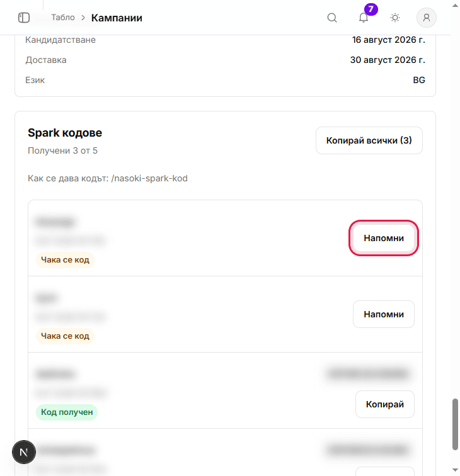Select the /nasoki-spark-kod instruction text
Screen dimensions: 460x476
click(108, 178)
